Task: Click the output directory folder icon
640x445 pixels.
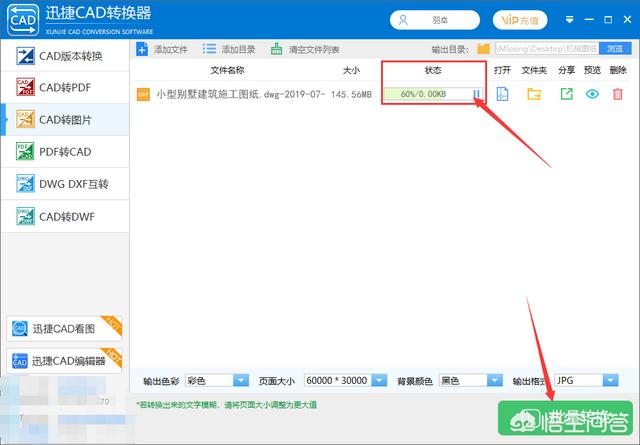Action: coord(484,48)
